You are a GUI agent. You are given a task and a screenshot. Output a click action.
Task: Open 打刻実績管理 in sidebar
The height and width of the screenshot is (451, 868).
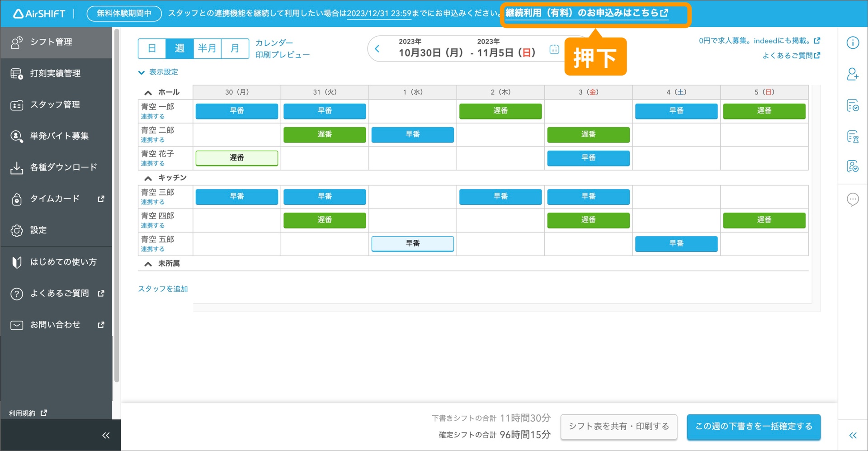pos(55,73)
